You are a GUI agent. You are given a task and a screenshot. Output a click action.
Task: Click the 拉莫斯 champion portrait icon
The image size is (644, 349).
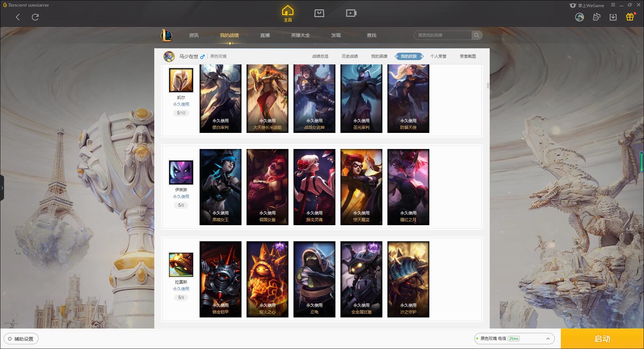tap(181, 265)
